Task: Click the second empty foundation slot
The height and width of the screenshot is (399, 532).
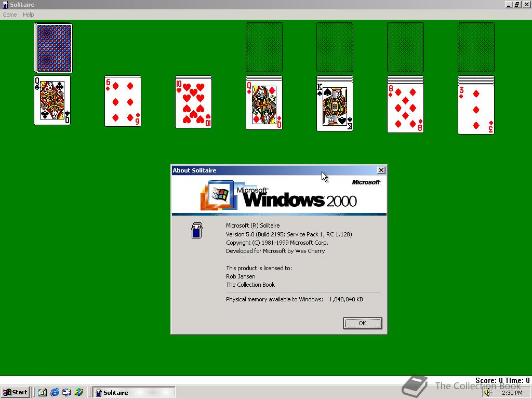Action: [x=335, y=47]
